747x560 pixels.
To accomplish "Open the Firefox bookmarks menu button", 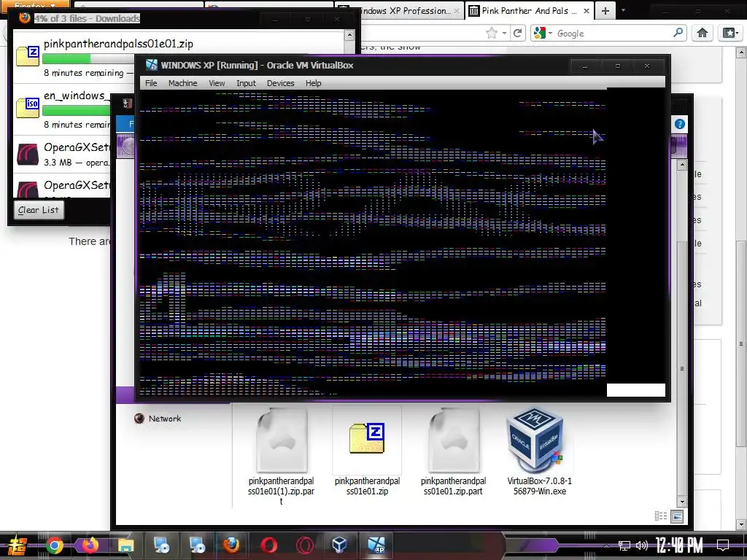I will click(x=729, y=33).
